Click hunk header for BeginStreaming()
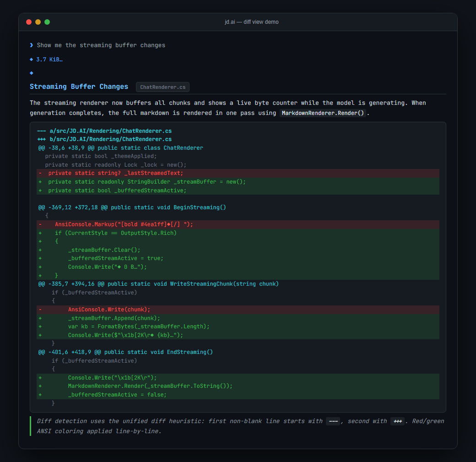 tap(132, 207)
